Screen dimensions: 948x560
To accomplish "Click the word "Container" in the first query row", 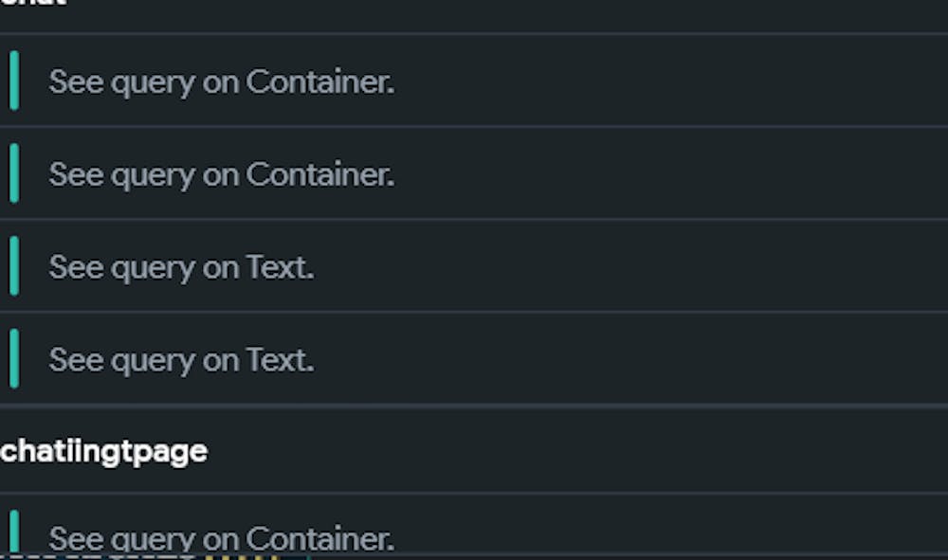I will (x=319, y=82).
